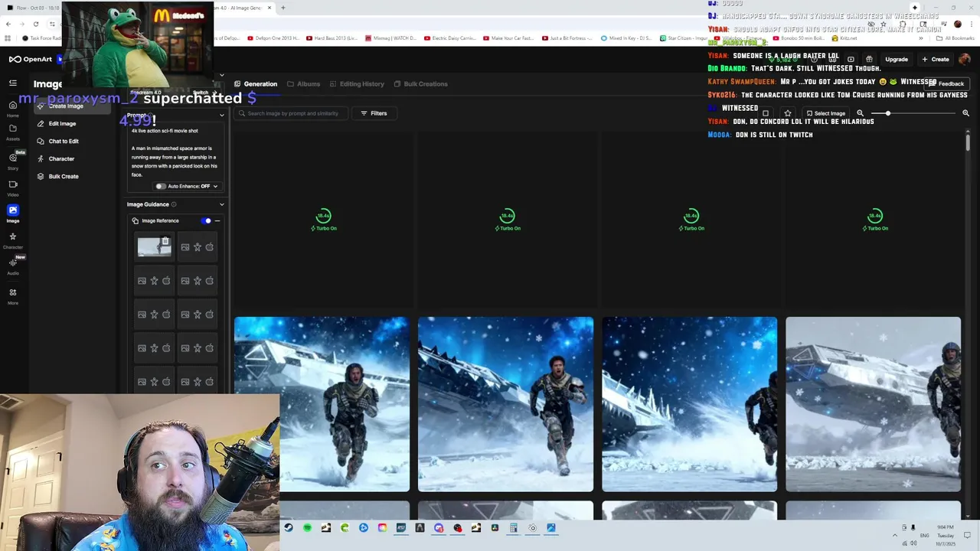
Task: Open the Audio section marked New
Action: (13, 266)
